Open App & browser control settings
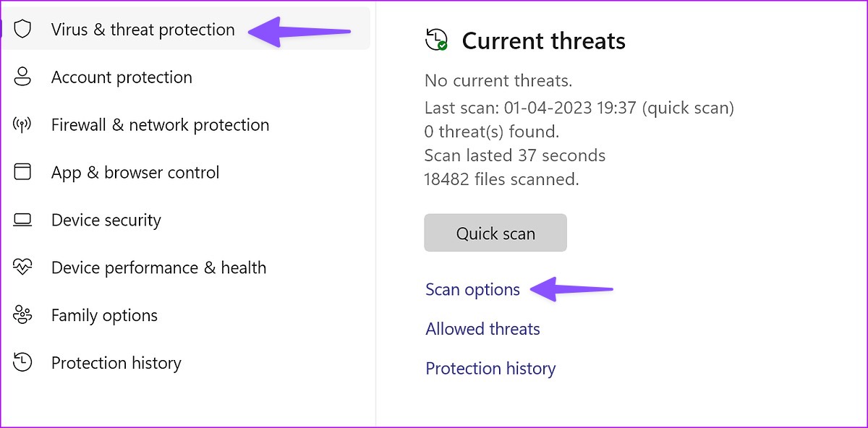Screen dimensions: 868x428 [186, 172]
